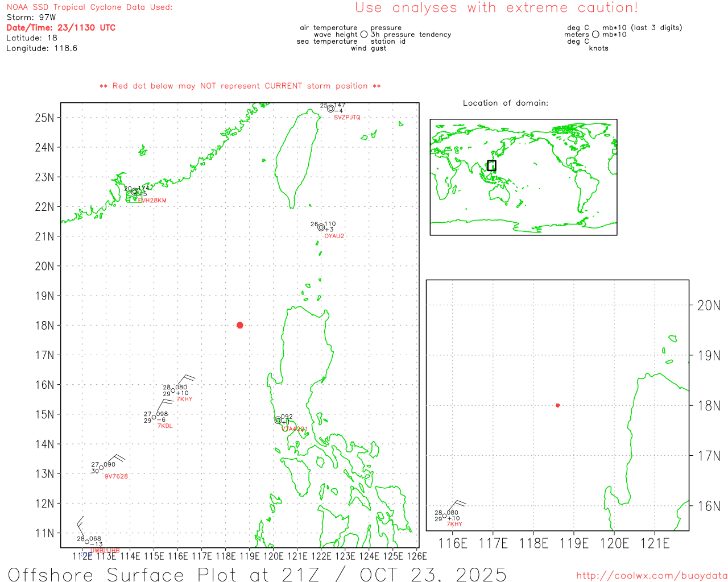
Task: Click the 11N latitude axis label
Action: coord(44,533)
